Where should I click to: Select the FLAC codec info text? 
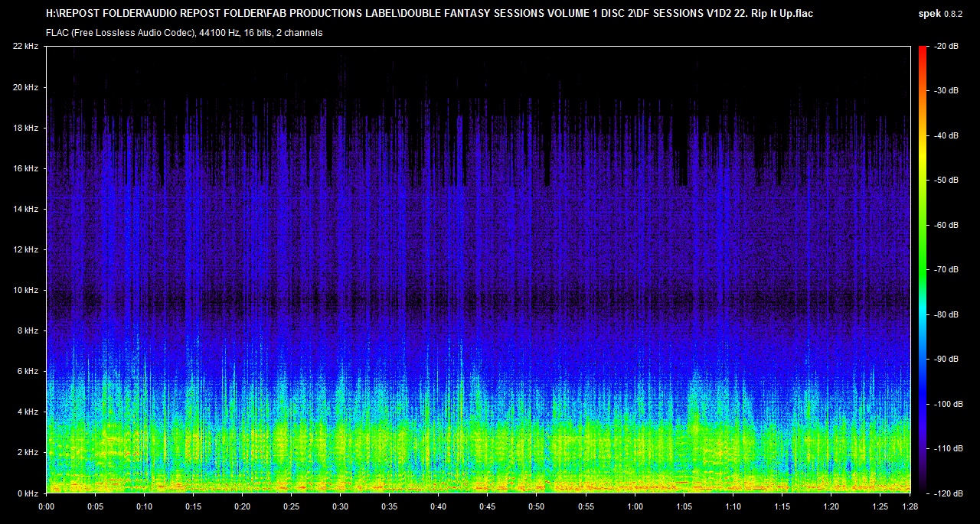click(184, 33)
